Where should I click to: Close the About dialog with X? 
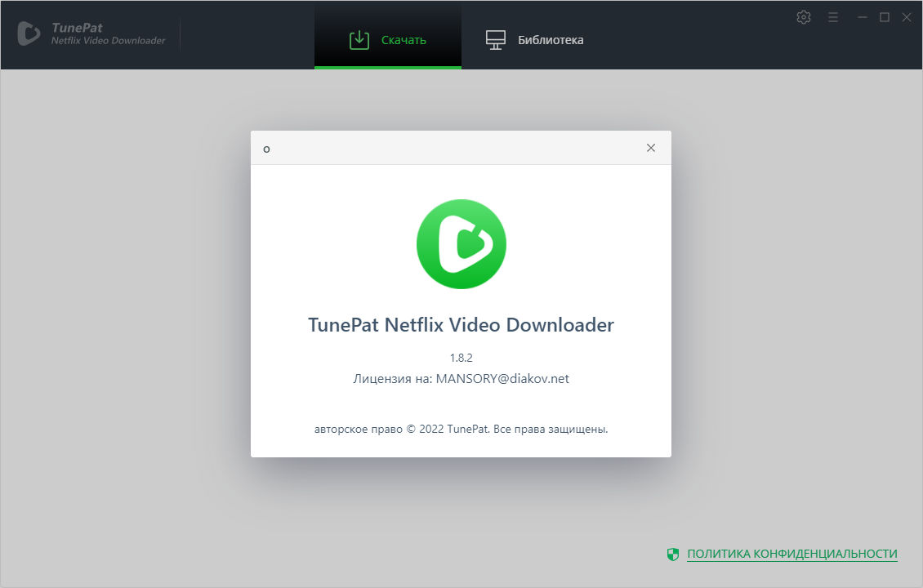click(651, 148)
